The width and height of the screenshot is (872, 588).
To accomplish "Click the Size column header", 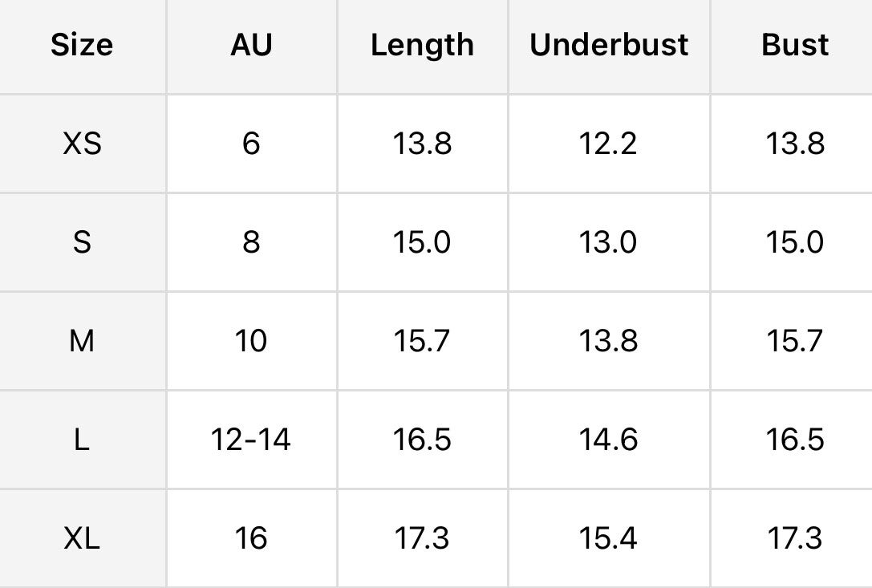I will (x=82, y=45).
